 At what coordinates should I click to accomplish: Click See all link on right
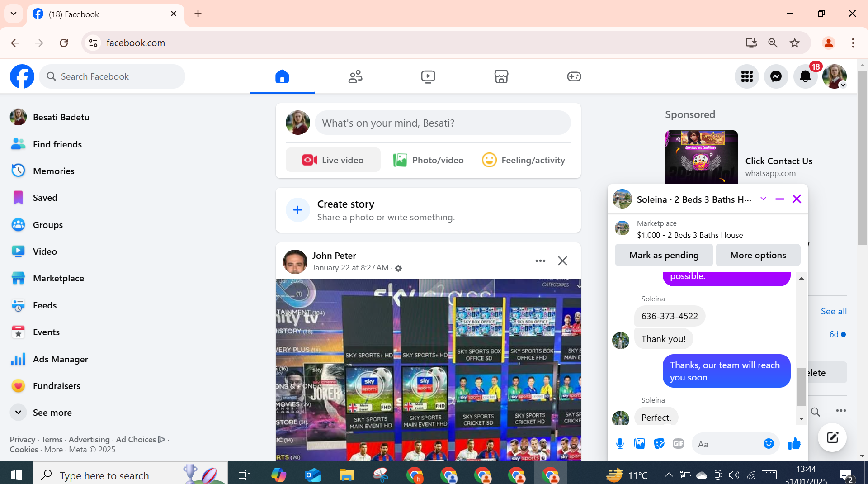coord(834,311)
